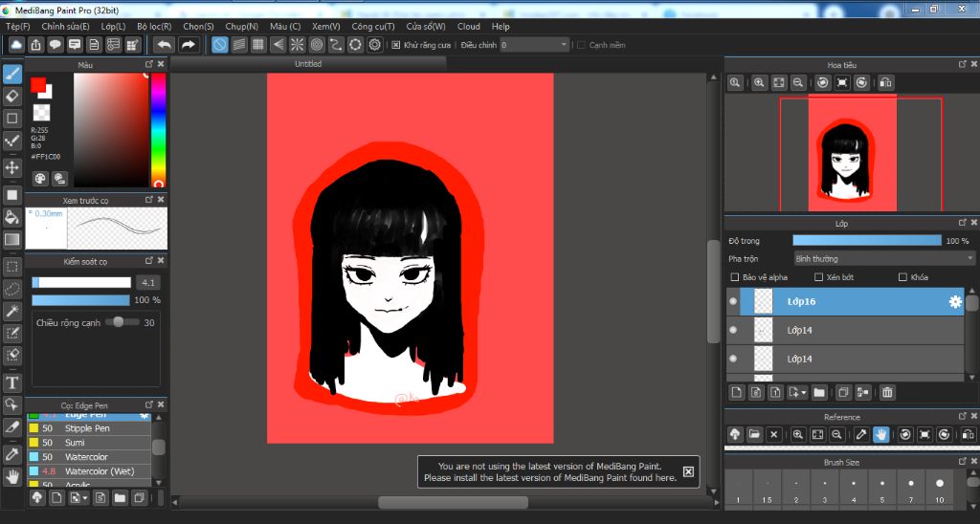Click the transparent color swatch
The height and width of the screenshot is (524, 980).
tap(41, 113)
